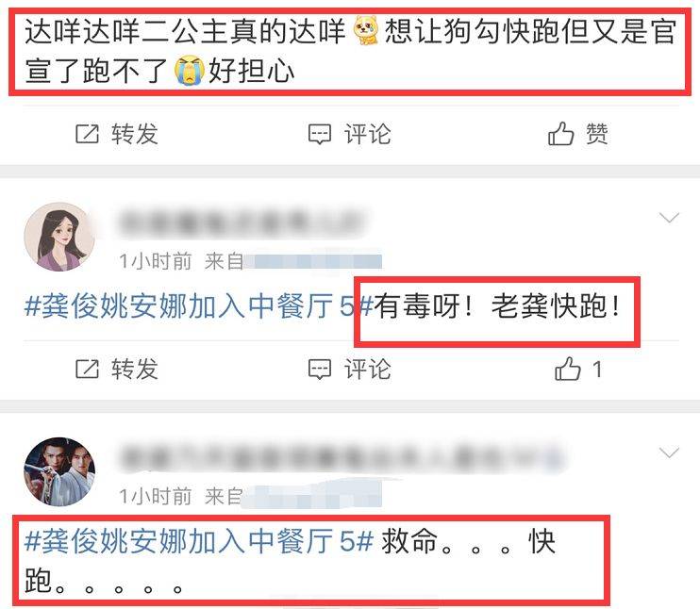Click blurred username of third post

pos(342,457)
